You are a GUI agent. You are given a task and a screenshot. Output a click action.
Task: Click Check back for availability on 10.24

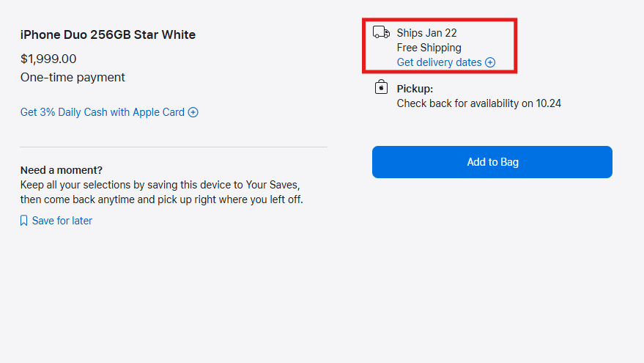[x=479, y=103]
